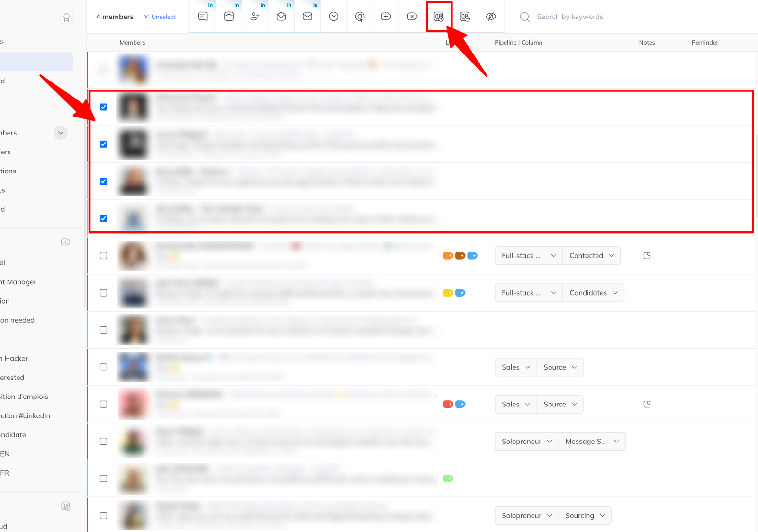Tick the checkbox in Solopreneur Message S... row
Viewport: 758px width, 532px height.
coord(103,442)
